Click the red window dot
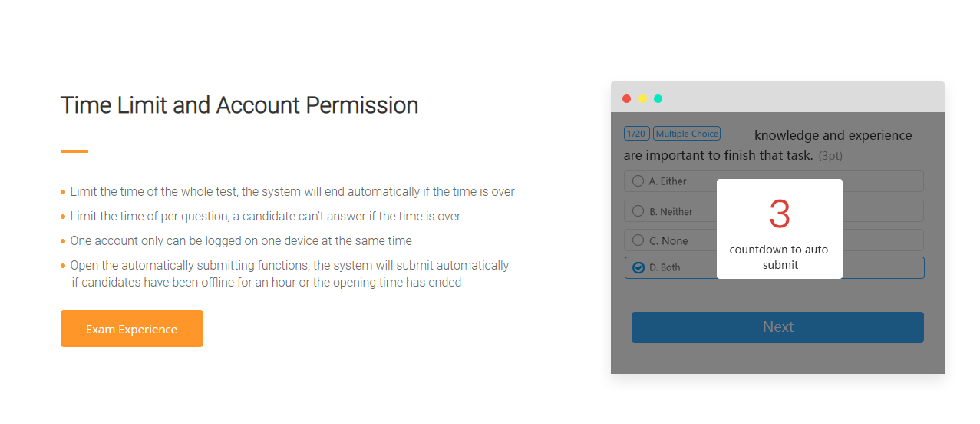 tap(626, 98)
